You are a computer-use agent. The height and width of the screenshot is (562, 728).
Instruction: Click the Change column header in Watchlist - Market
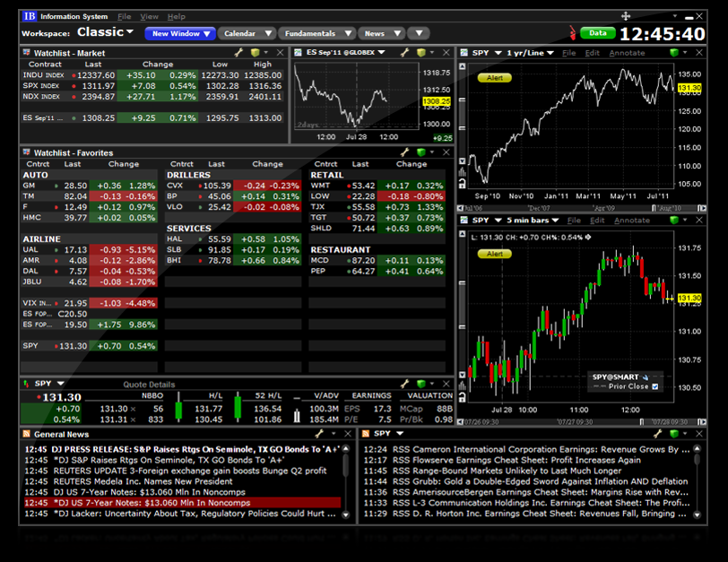pos(158,64)
